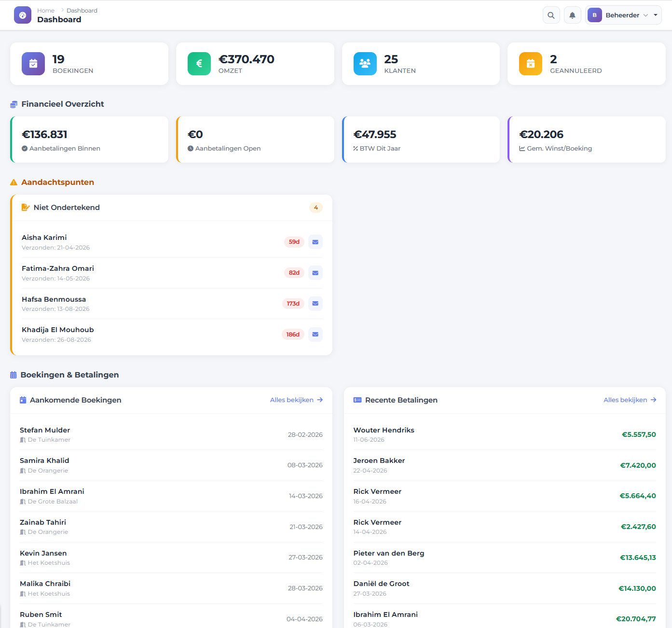The image size is (672, 628).
Task: Click the Boekingen calendar icon on the stats card
Action: [33, 63]
